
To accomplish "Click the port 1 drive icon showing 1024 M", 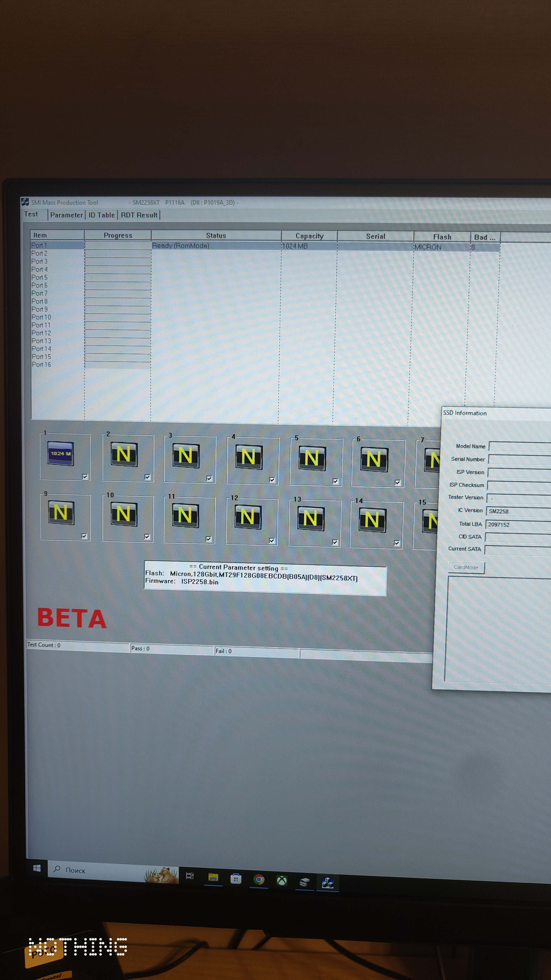I will pos(61,453).
